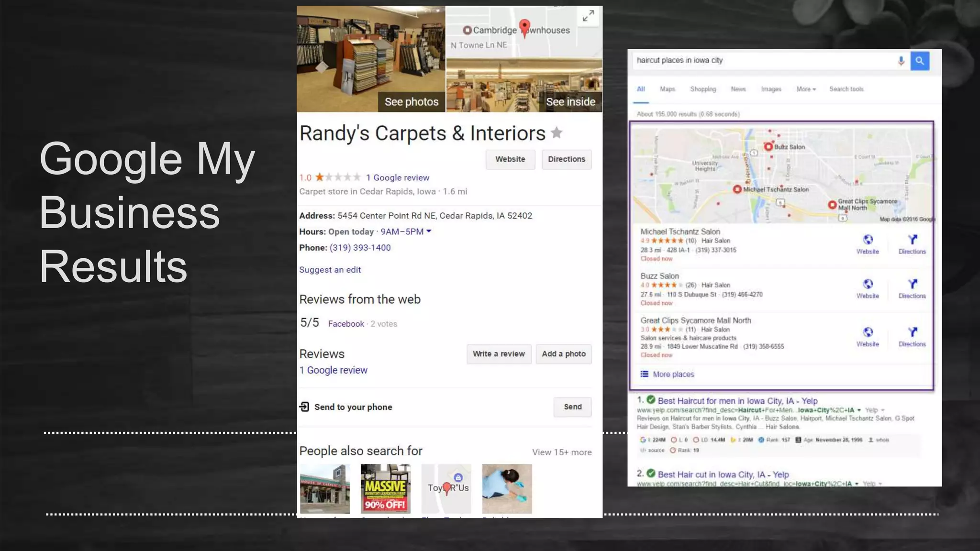Get directions icon for Michael Tschantz Salon

coord(913,240)
